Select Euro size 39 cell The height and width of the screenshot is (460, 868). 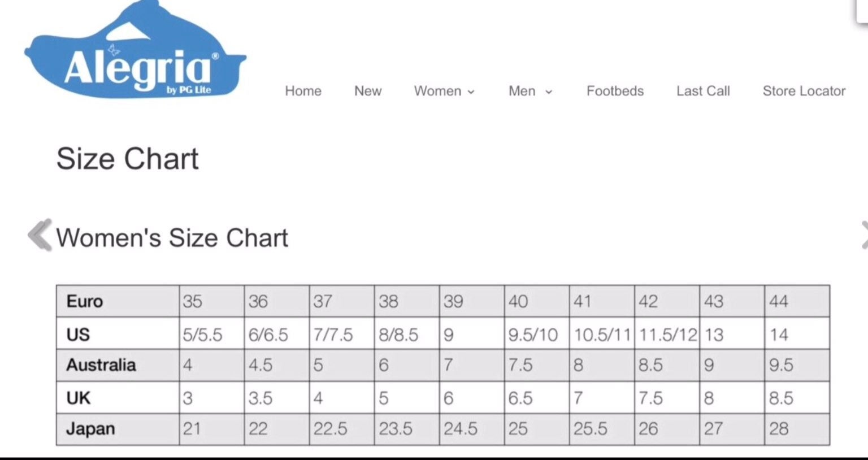pos(472,301)
